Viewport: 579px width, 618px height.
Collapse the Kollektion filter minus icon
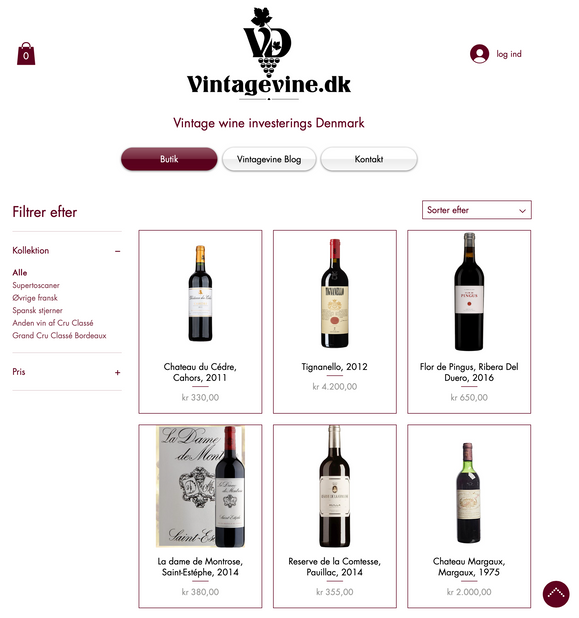point(117,251)
